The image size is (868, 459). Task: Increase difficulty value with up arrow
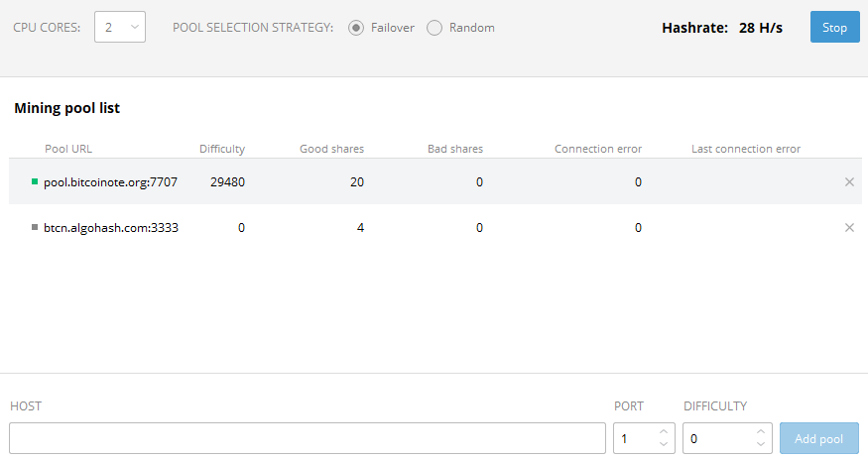[x=760, y=432]
